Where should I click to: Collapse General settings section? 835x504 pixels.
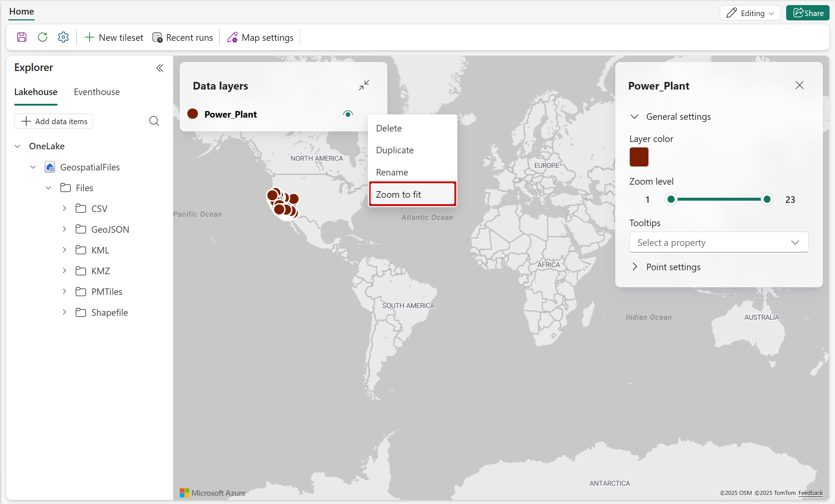coord(635,117)
